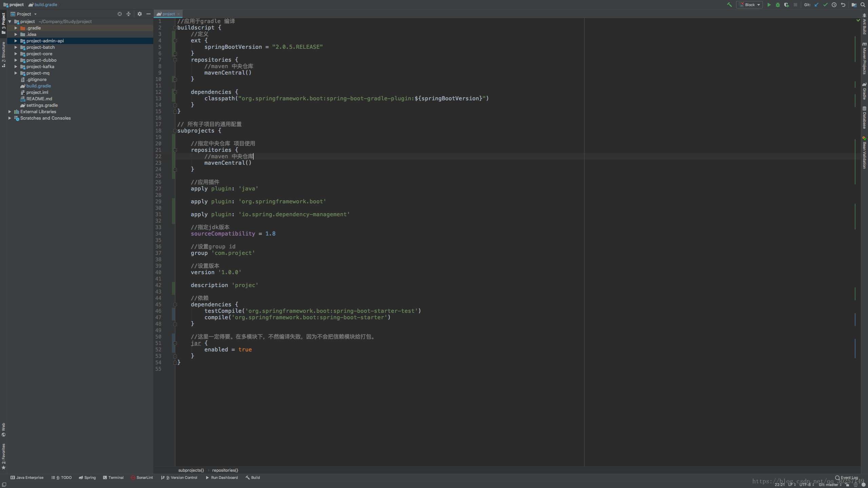The image size is (868, 488).
Task: Open the Block run configuration dropdown
Action: click(750, 5)
